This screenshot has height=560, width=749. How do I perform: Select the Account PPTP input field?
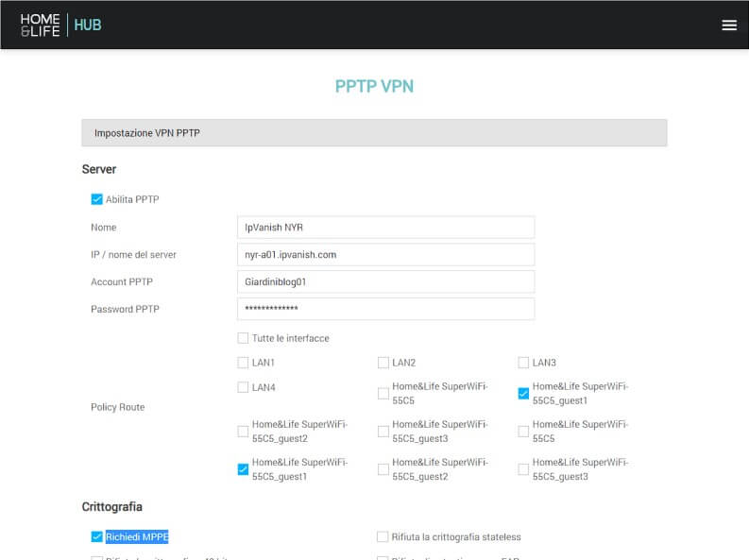coord(385,281)
